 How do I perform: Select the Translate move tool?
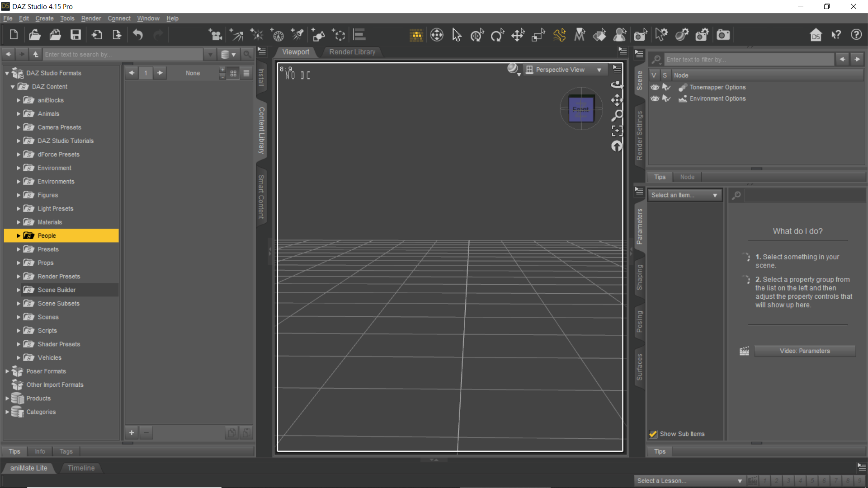click(x=518, y=35)
